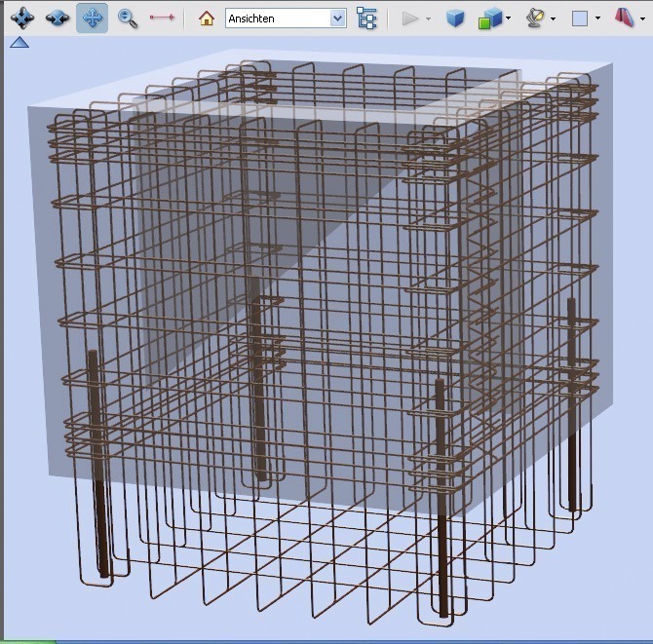653x644 pixels.
Task: Select the pan move tool
Action: click(x=92, y=19)
